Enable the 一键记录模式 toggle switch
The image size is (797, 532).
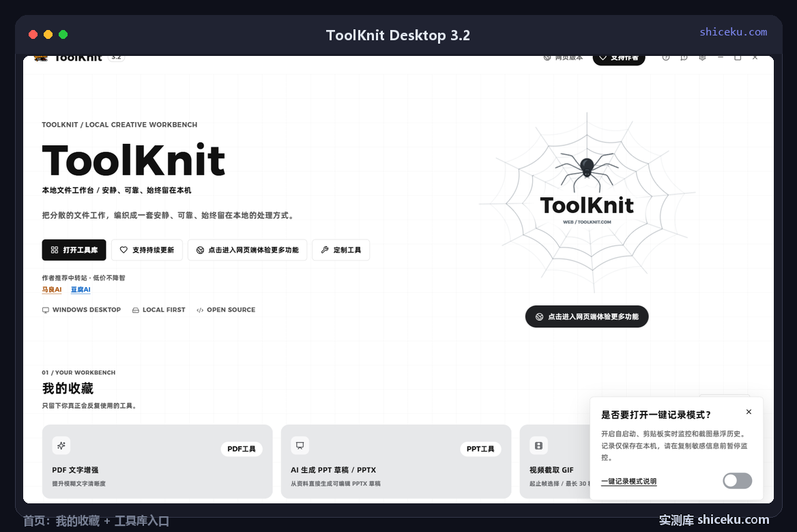[738, 481]
